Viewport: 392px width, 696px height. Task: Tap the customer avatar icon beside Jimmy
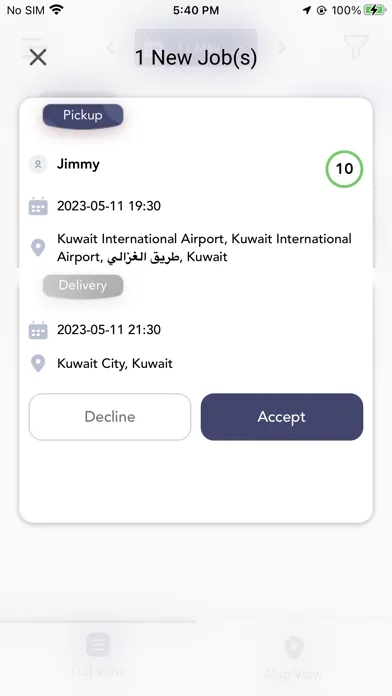pos(38,164)
